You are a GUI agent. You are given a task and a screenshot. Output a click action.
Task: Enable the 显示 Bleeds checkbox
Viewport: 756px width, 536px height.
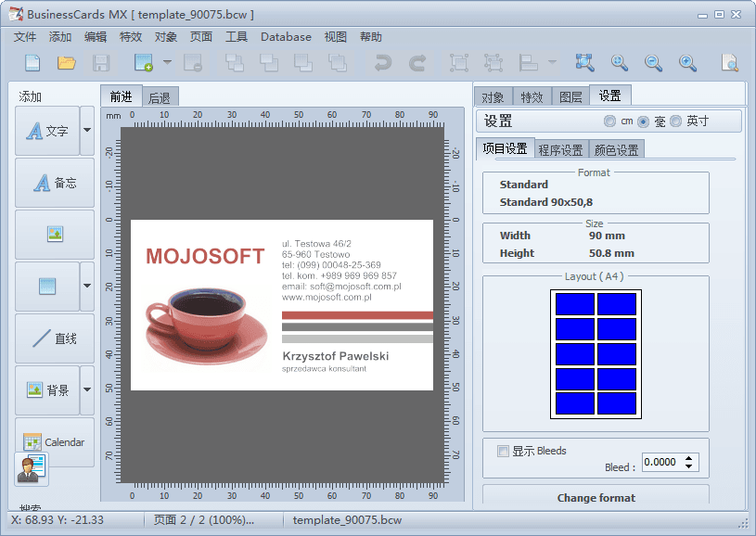tap(503, 452)
